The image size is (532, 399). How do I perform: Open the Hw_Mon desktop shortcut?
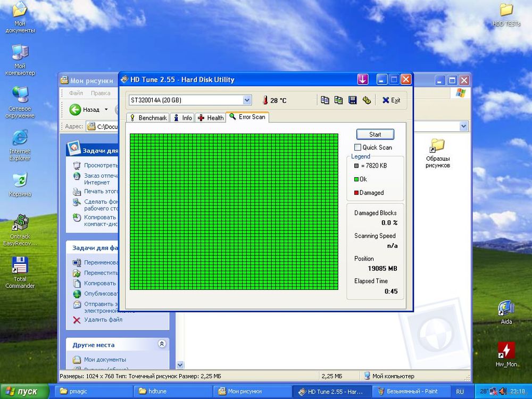pyautogui.click(x=506, y=354)
